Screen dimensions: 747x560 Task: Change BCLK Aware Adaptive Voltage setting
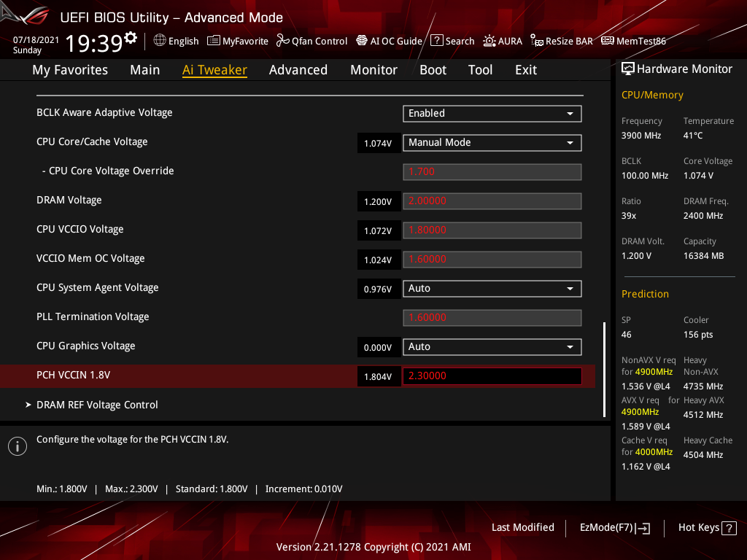coord(492,114)
